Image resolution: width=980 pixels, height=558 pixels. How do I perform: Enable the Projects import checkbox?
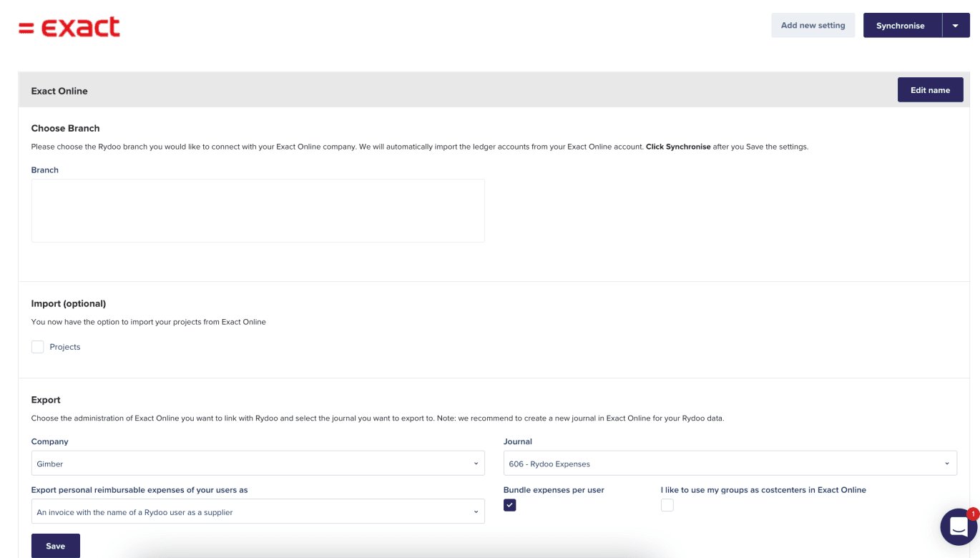[x=38, y=347]
